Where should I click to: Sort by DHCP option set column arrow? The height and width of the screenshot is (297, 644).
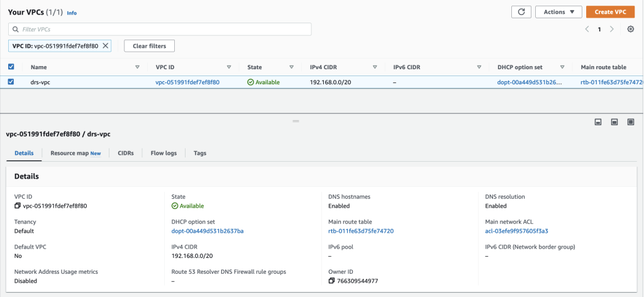pos(563,67)
